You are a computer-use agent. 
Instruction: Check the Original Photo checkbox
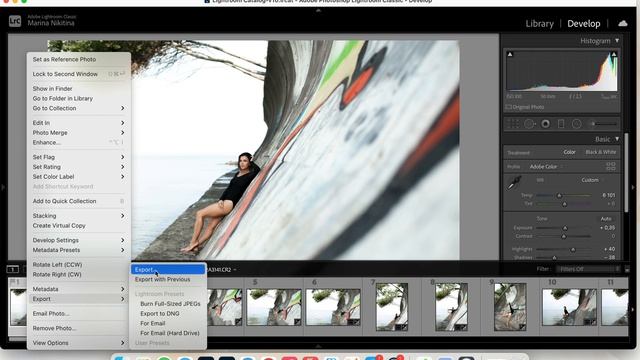509,107
